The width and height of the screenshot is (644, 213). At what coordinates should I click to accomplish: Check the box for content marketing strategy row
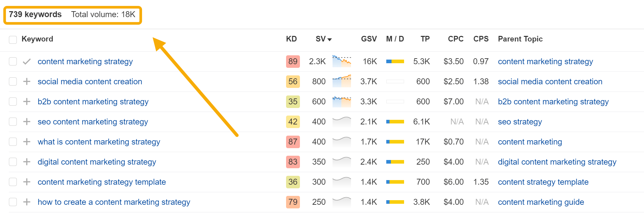pyautogui.click(x=13, y=62)
